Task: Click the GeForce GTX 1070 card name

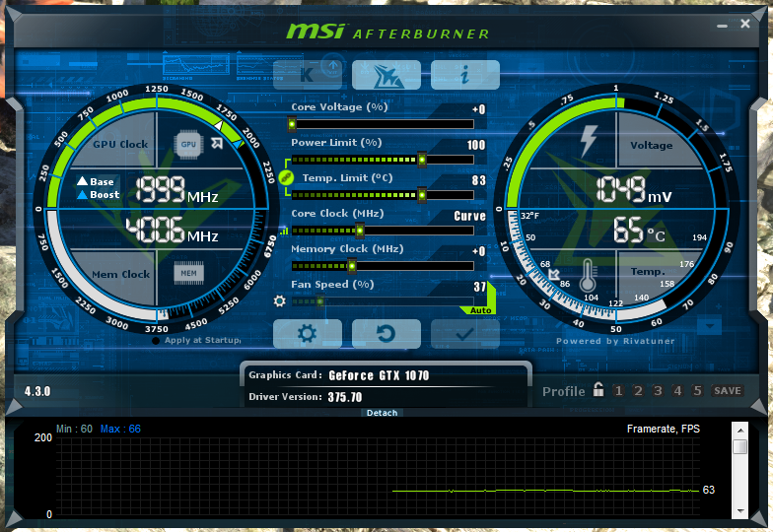Action: click(x=379, y=376)
